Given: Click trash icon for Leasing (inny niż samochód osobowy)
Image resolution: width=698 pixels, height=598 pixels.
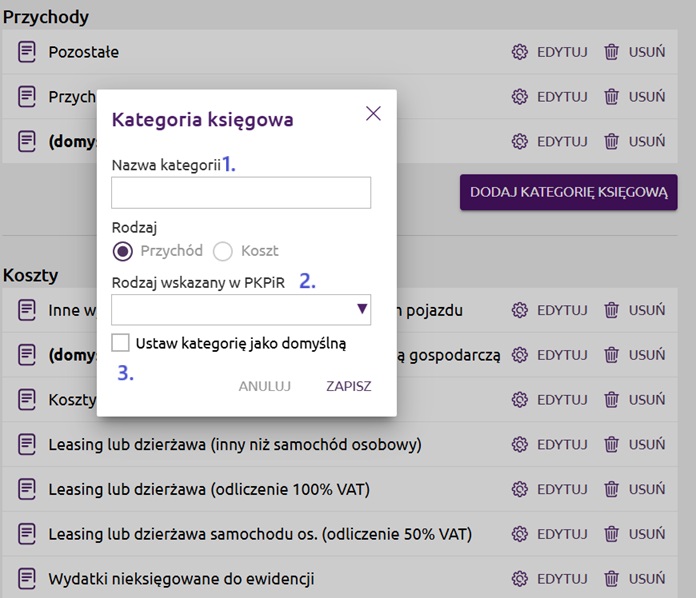Looking at the screenshot, I should pyautogui.click(x=611, y=444).
